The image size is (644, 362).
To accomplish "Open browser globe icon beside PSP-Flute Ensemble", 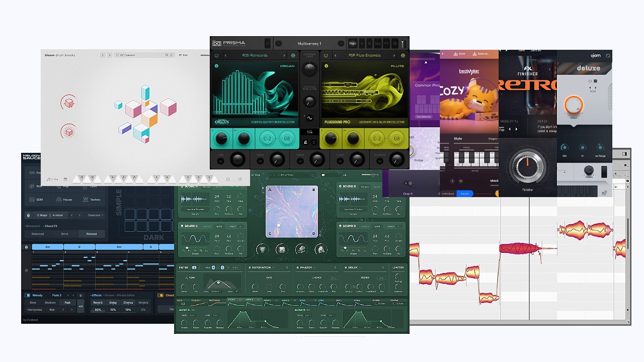I will tap(403, 55).
